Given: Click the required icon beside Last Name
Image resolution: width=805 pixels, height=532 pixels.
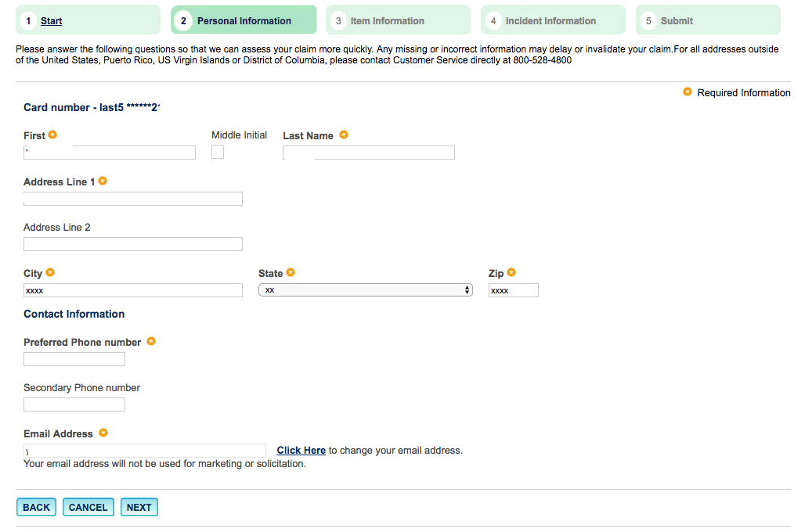Looking at the screenshot, I should (344, 135).
